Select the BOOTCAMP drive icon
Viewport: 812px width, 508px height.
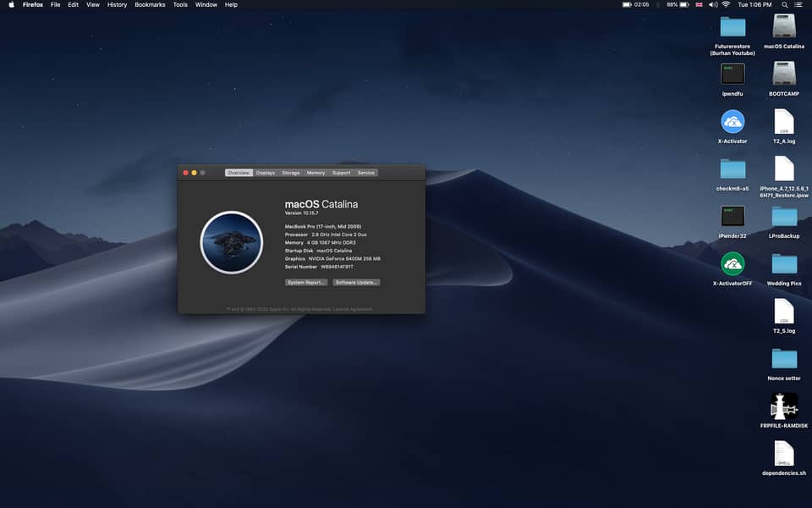coord(784,74)
